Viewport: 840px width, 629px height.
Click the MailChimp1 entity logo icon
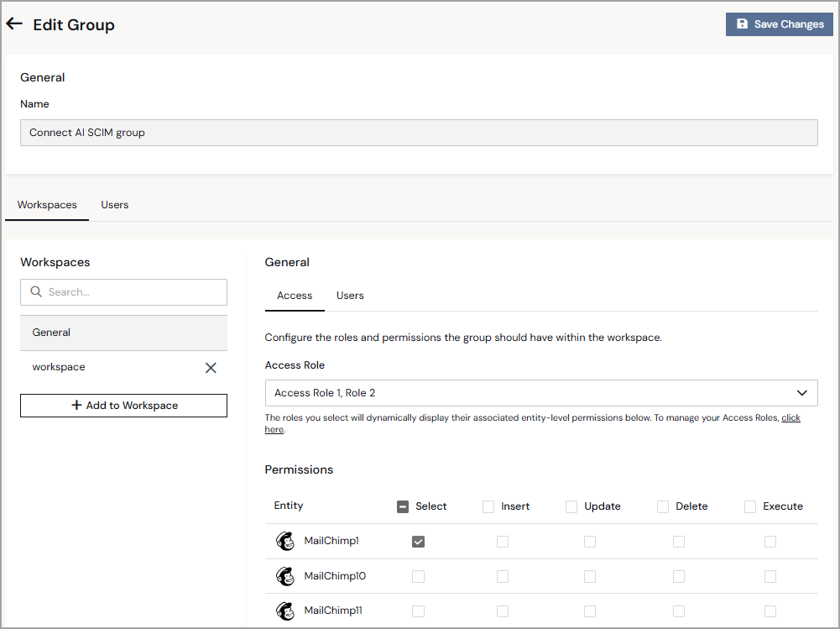285,541
